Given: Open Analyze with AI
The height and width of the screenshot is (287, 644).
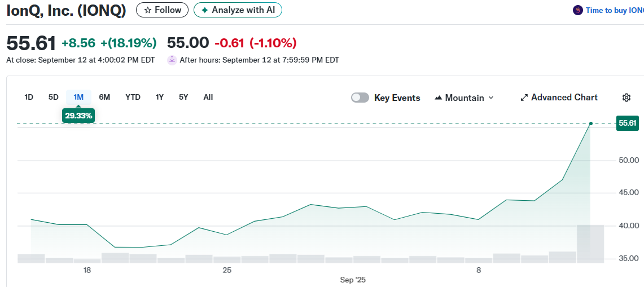Looking at the screenshot, I should [x=238, y=10].
